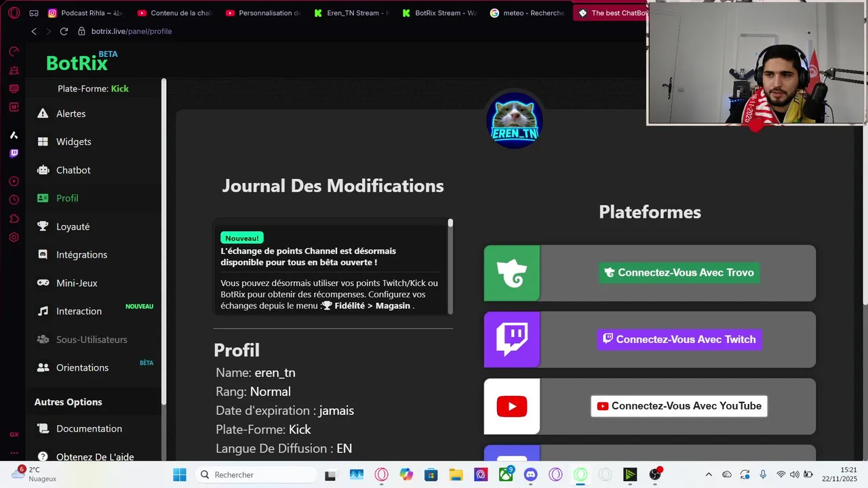Click the Rang: Normal text
This screenshot has width=868, height=488.
(253, 392)
